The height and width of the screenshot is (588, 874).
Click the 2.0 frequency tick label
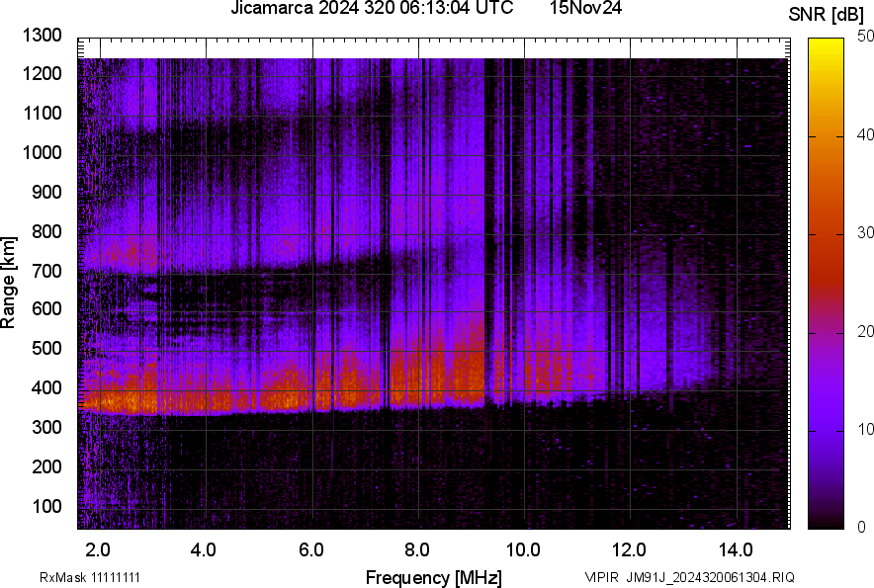97,546
